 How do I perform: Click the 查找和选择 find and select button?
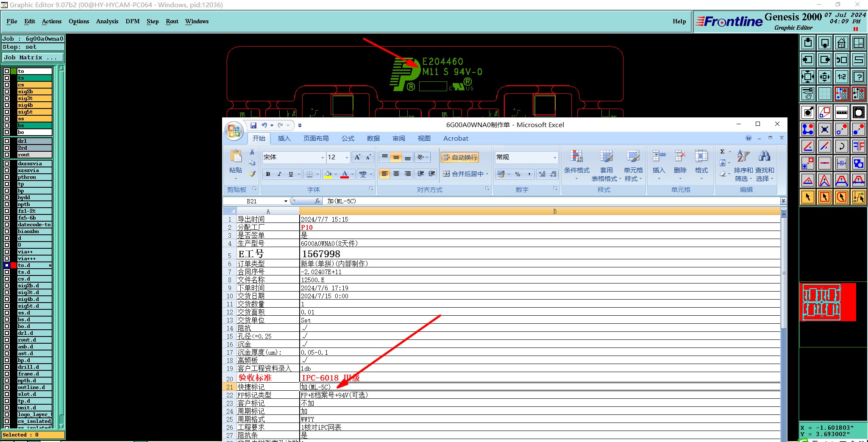[x=765, y=165]
